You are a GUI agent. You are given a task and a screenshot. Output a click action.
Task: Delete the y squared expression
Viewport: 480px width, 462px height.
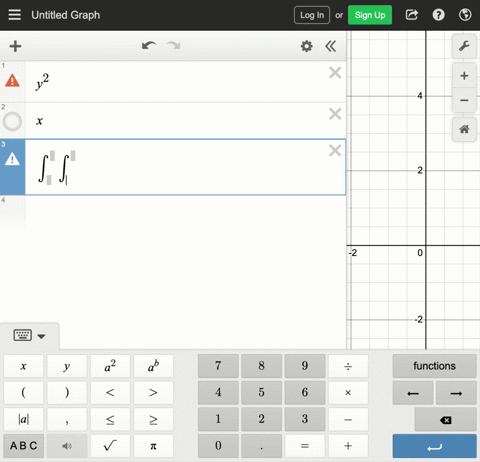tap(335, 73)
